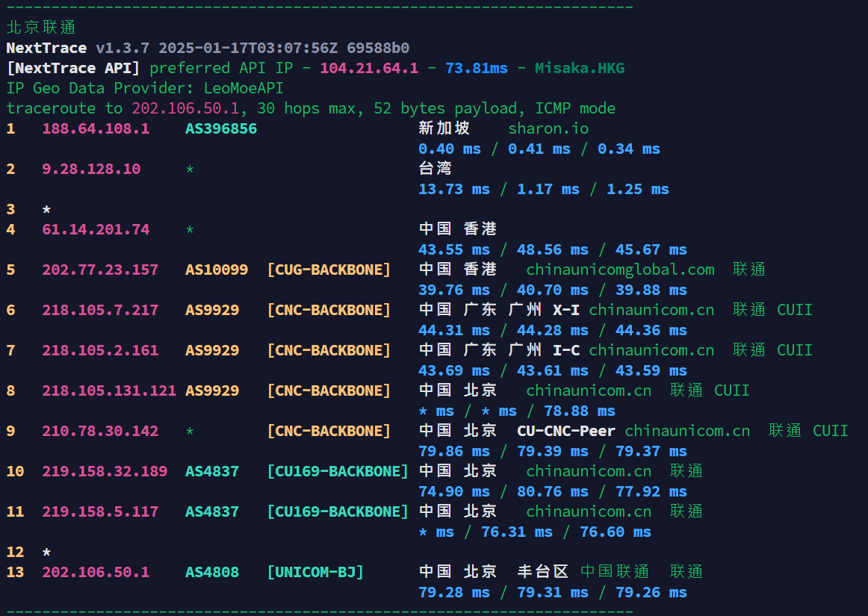Click hop 4 IP 61.14.201.74
The image size is (868, 616).
click(96, 229)
